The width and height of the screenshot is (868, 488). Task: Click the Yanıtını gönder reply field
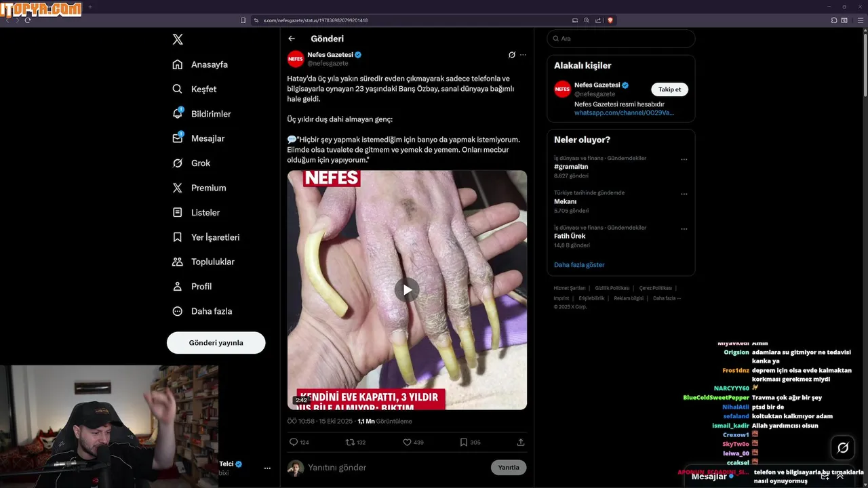pos(397,468)
